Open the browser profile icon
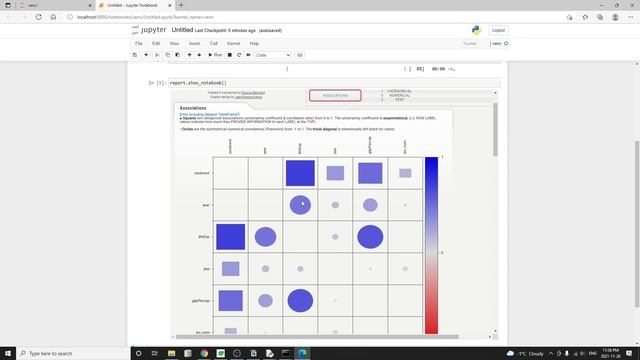This screenshot has width=640, height=360. (x=615, y=17)
